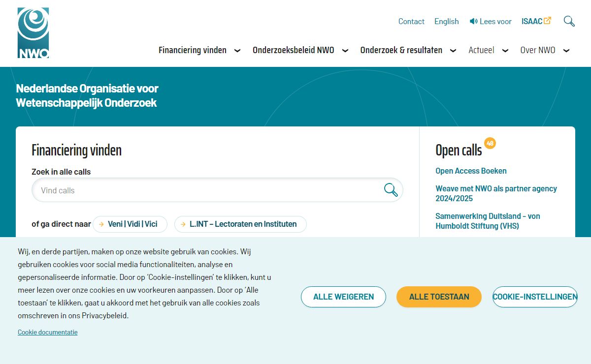
Task: Click the Financiering vinden heading in the search panel
Action: tap(76, 150)
